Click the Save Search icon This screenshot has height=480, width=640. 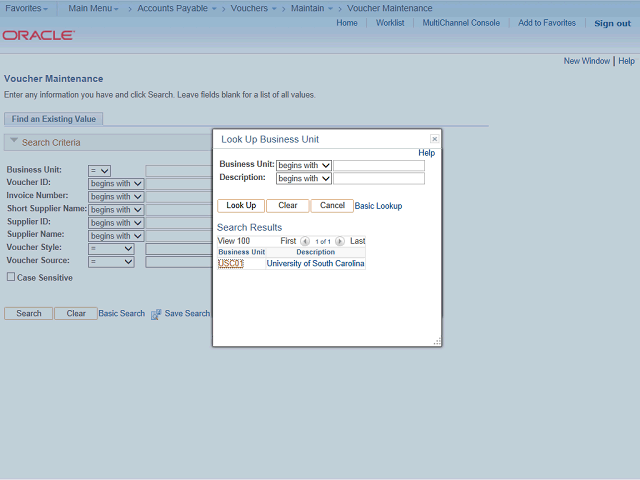(156, 314)
